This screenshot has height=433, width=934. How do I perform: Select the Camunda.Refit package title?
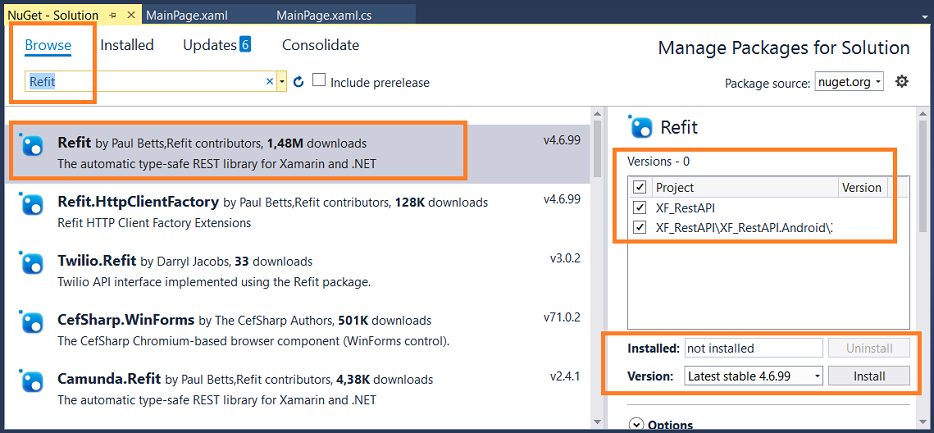coord(110,379)
